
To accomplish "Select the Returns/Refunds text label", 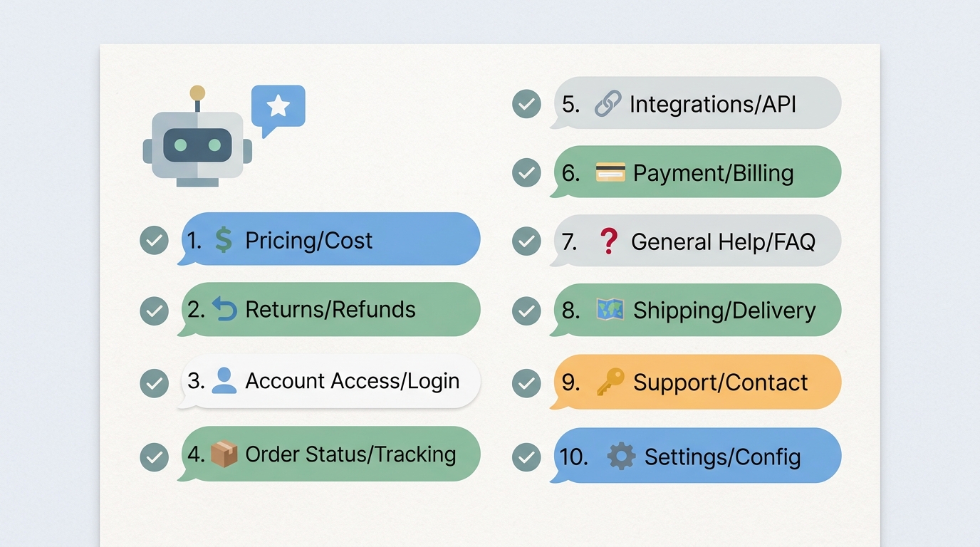I will (x=330, y=310).
